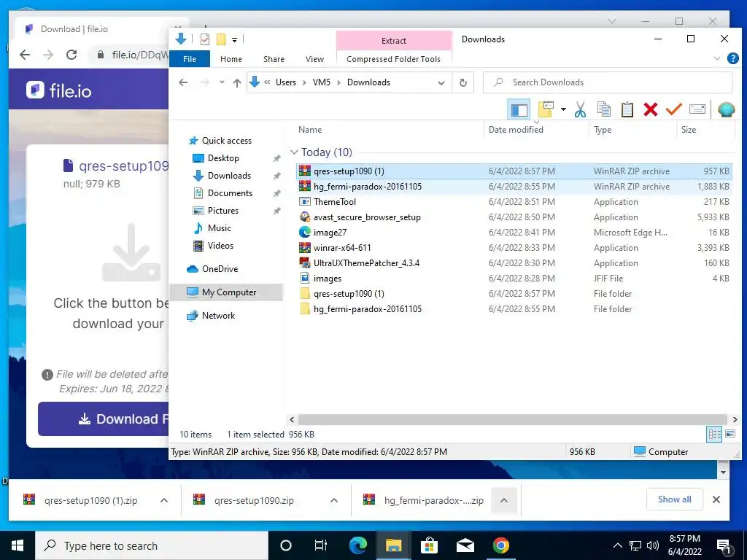Open Desktop in the navigation pane

(223, 158)
